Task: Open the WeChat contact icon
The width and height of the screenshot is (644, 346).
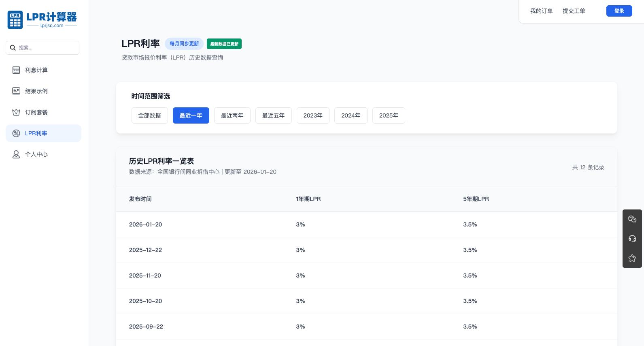Action: tap(632, 219)
